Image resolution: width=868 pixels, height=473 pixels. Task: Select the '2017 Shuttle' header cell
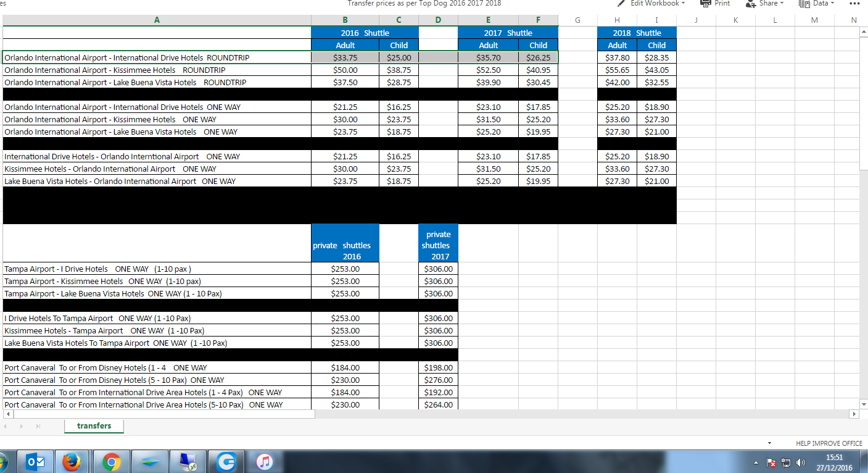point(508,33)
